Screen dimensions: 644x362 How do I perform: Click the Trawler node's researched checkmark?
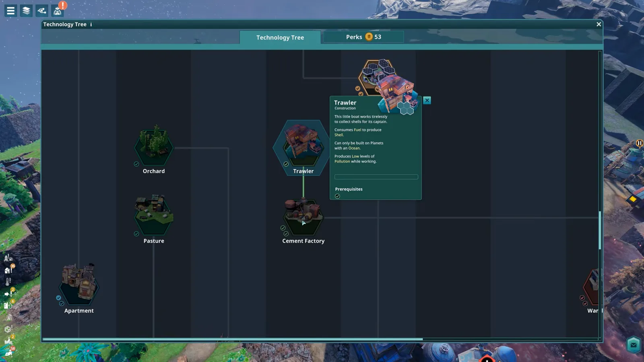(x=286, y=164)
